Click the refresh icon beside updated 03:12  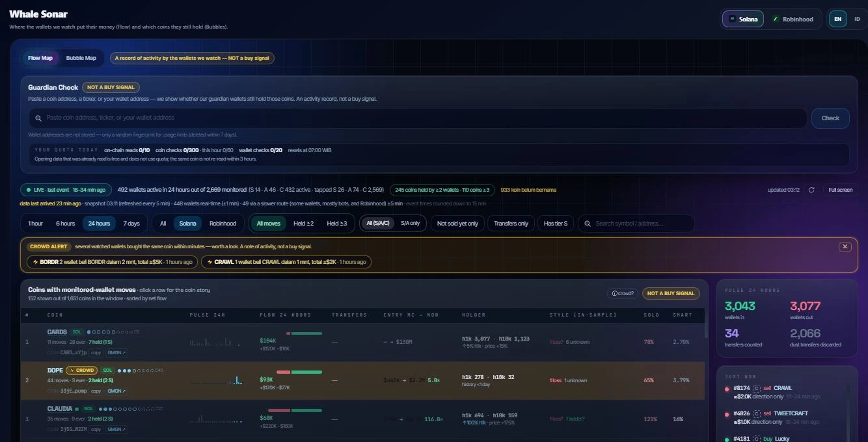[x=811, y=190]
